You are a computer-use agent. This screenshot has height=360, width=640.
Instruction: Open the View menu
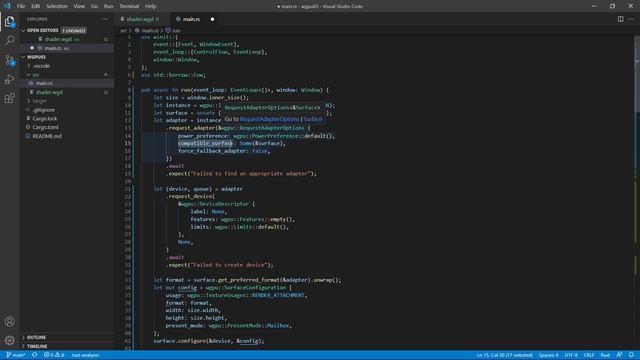coord(79,6)
